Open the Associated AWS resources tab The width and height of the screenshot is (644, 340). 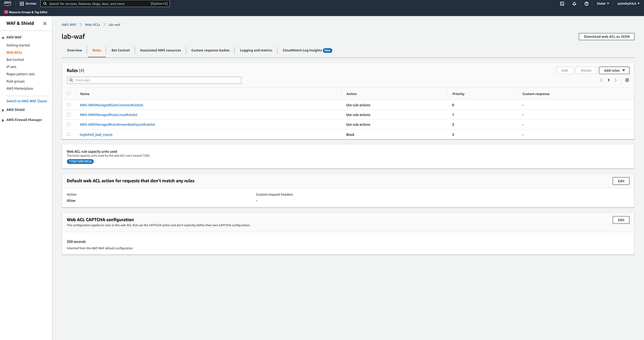coord(160,50)
